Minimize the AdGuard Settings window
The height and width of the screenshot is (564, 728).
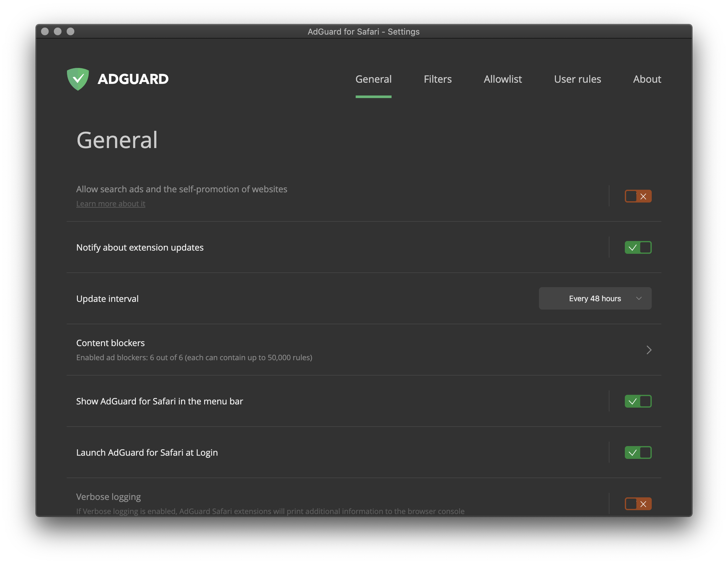click(x=58, y=31)
